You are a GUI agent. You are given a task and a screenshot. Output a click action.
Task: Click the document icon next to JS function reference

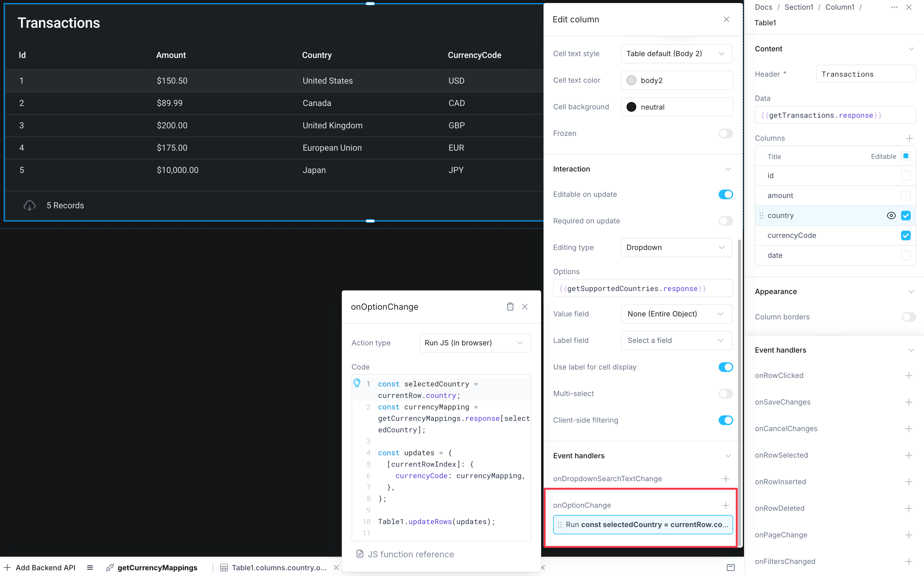click(361, 554)
